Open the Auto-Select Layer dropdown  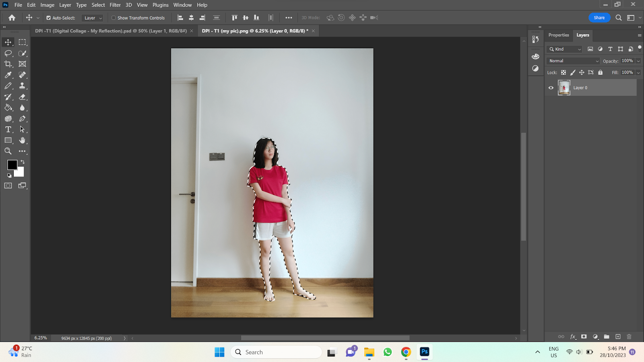pos(93,18)
